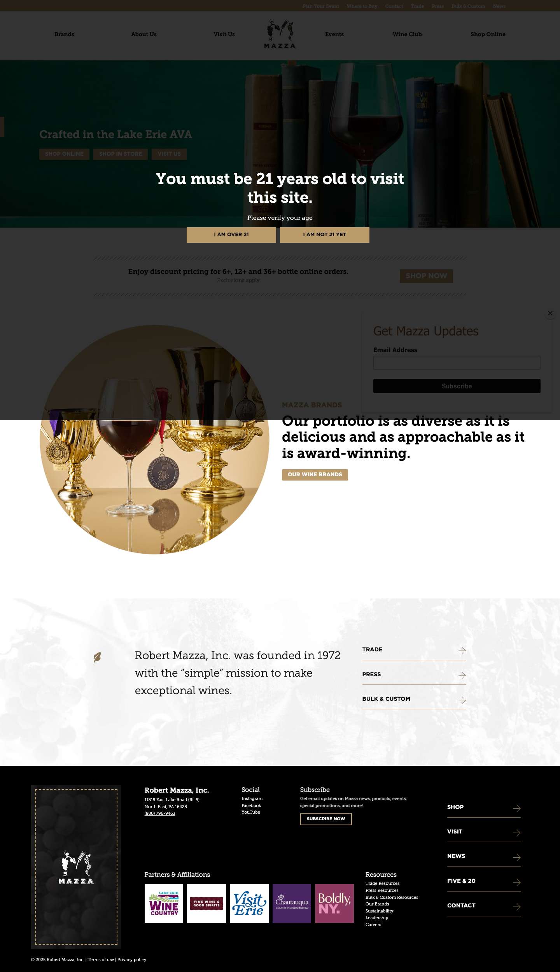Select I AM NOT 21 YET
This screenshot has width=560, height=972.
(325, 235)
